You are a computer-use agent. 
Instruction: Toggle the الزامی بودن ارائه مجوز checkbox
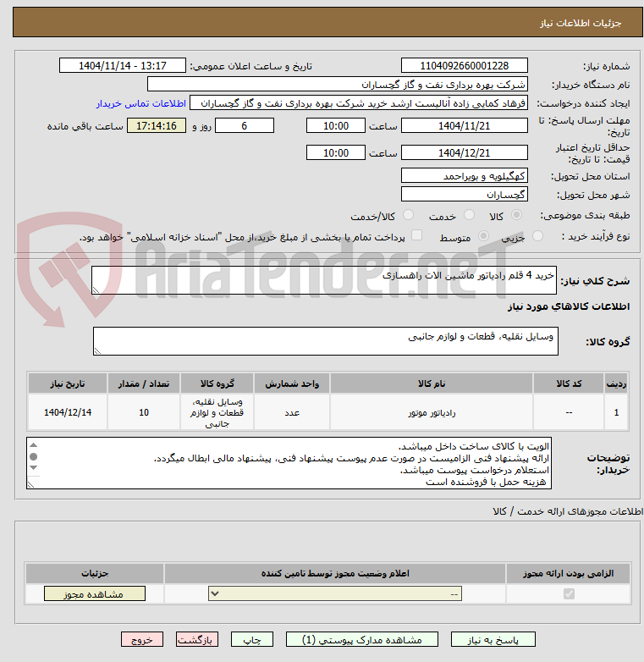tap(569, 593)
